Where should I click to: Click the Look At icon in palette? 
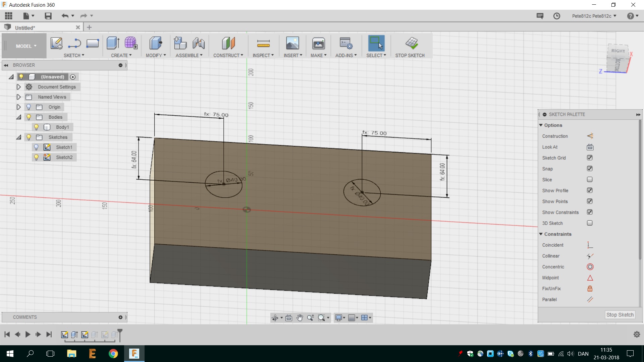(590, 147)
